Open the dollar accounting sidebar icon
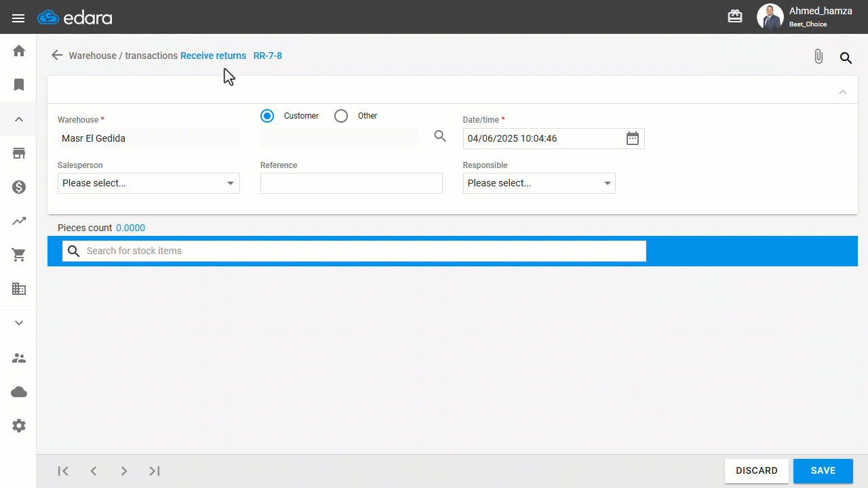868x488 pixels. click(x=19, y=187)
